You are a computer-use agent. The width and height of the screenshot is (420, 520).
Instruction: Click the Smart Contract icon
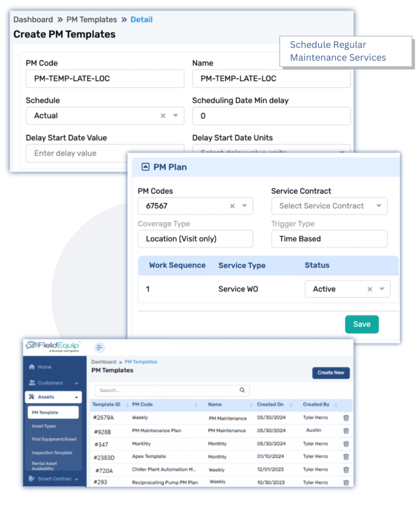[x=32, y=478]
